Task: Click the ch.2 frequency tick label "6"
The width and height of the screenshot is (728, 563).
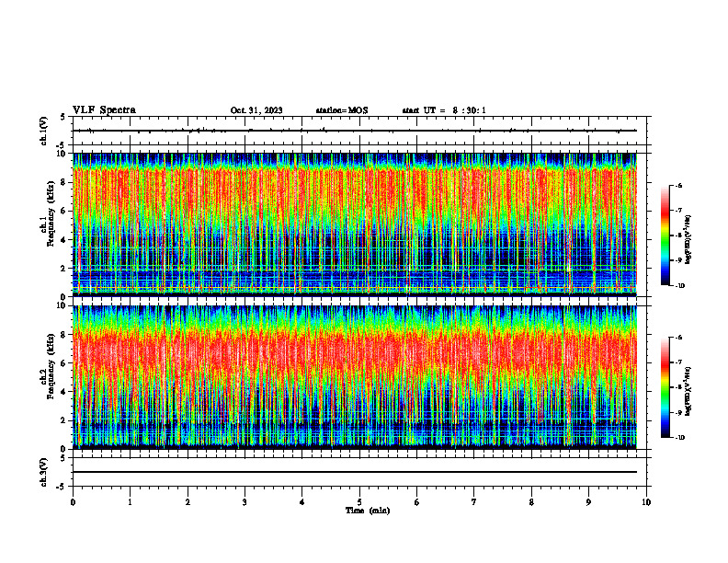Action: [64, 363]
